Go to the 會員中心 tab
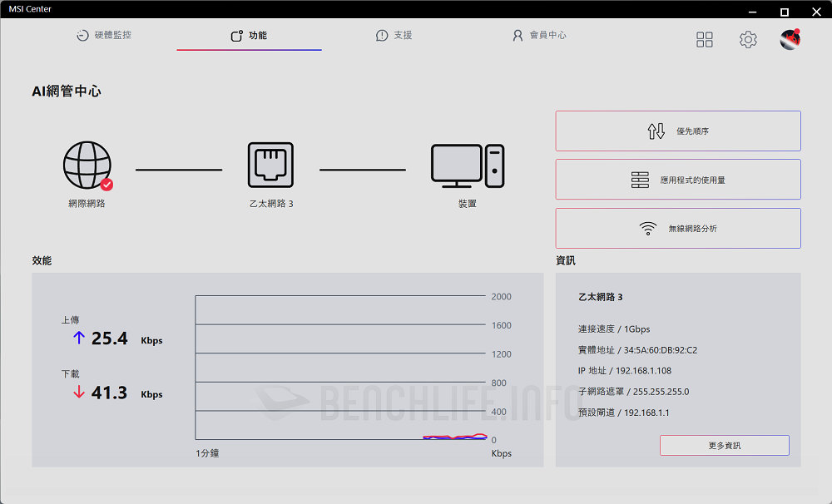 pos(539,36)
